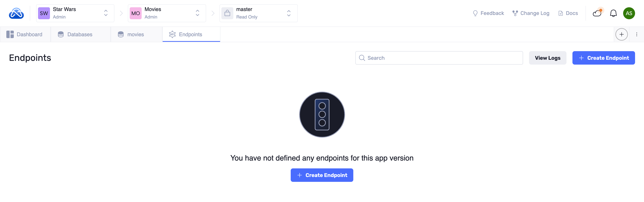Open the master version dropdown
Image resolution: width=644 pixels, height=202 pixels.
coord(289,13)
